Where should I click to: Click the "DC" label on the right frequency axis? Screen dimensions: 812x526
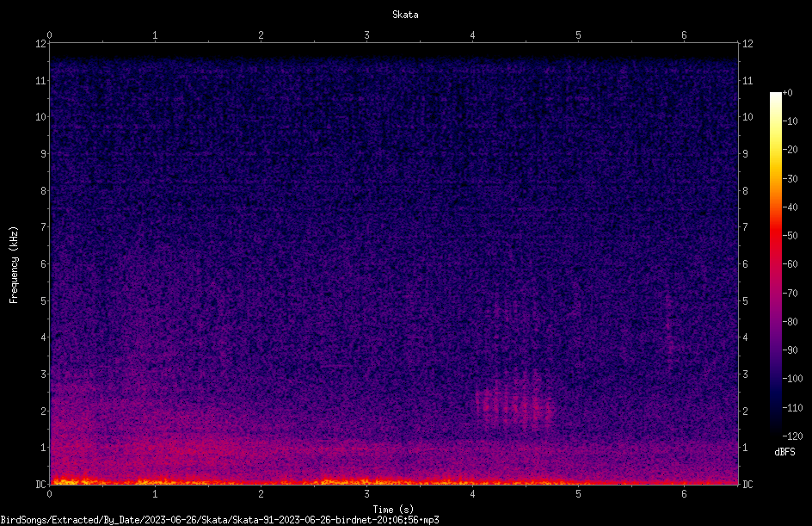pyautogui.click(x=747, y=485)
